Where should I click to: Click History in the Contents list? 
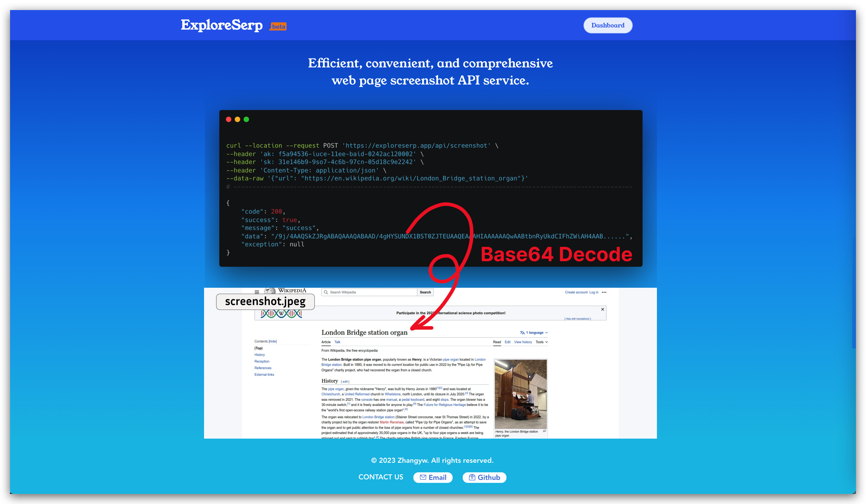259,355
